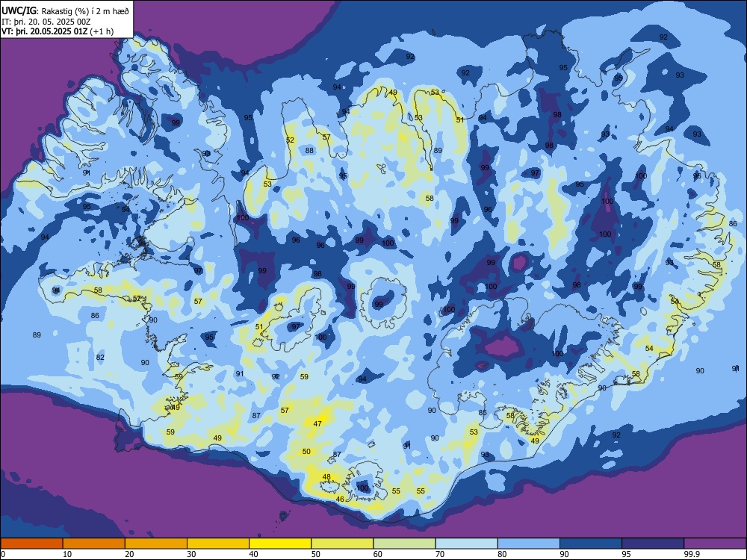Click the orange 10–20 legend swatch

[94, 544]
